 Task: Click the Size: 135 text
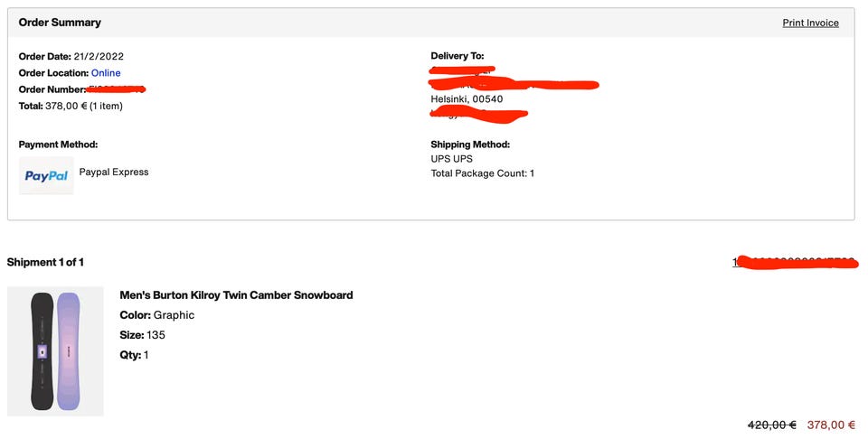[x=142, y=335]
